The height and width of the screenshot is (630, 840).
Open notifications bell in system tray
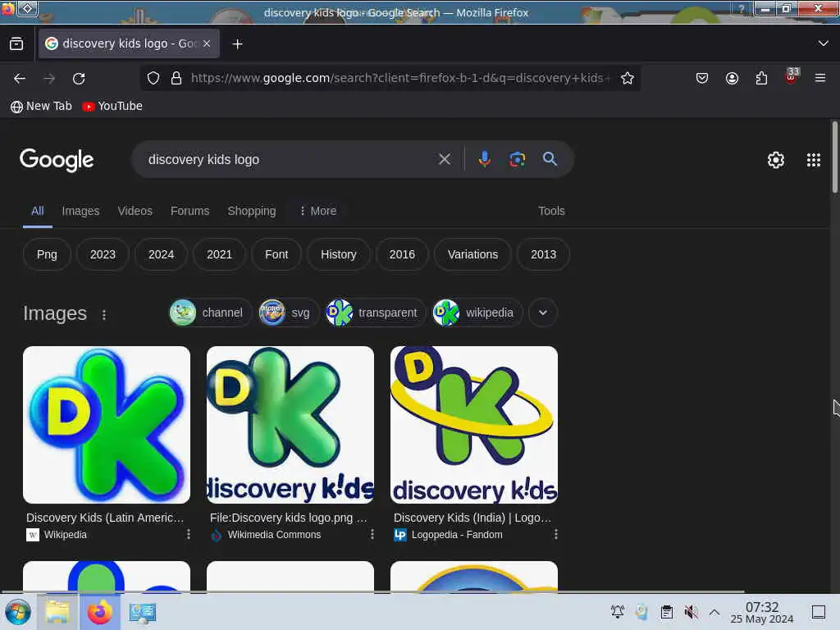(x=618, y=611)
